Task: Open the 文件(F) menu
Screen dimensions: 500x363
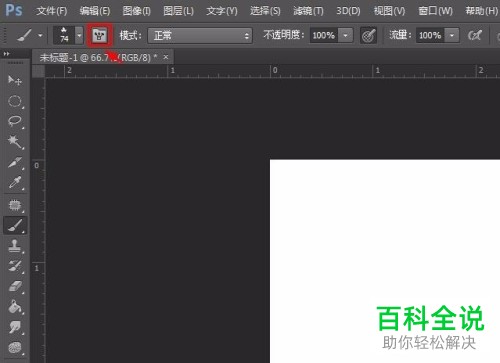Action: tap(52, 11)
